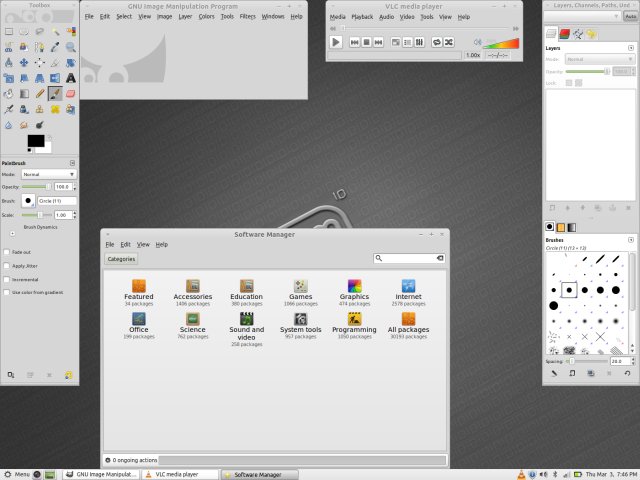Select the Scissors Select tool
This screenshot has height=480, width=640.
point(9,47)
